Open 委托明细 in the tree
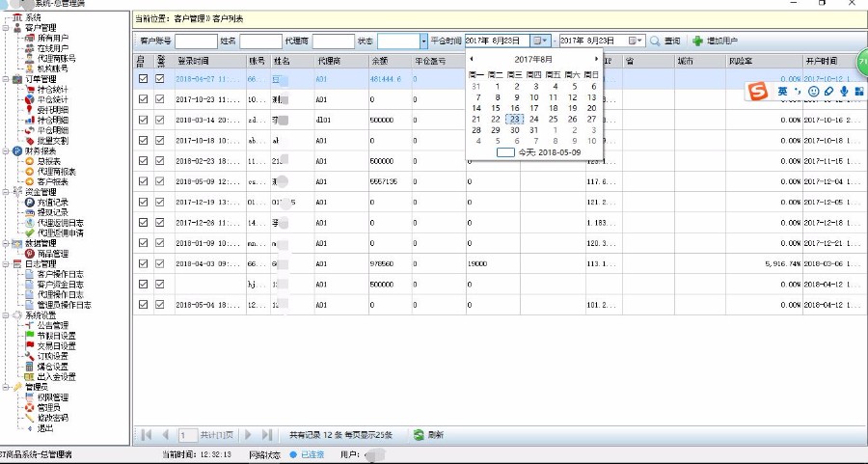 [53, 110]
